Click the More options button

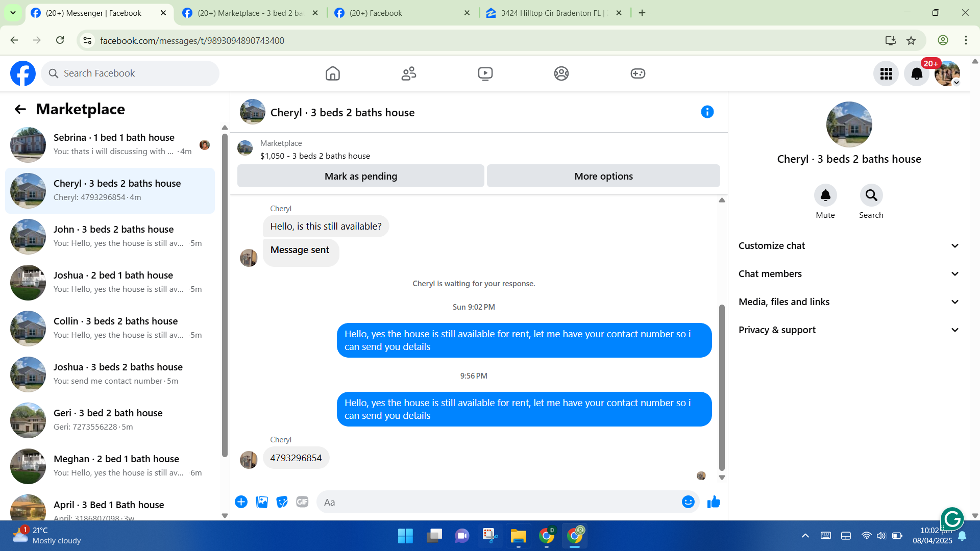[603, 176]
